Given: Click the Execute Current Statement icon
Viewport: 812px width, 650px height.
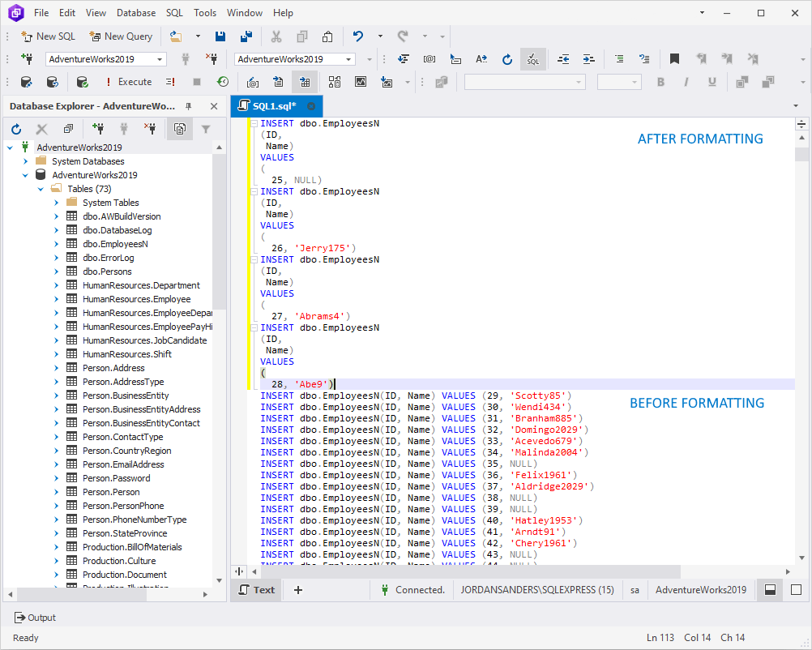Looking at the screenshot, I should point(170,82).
